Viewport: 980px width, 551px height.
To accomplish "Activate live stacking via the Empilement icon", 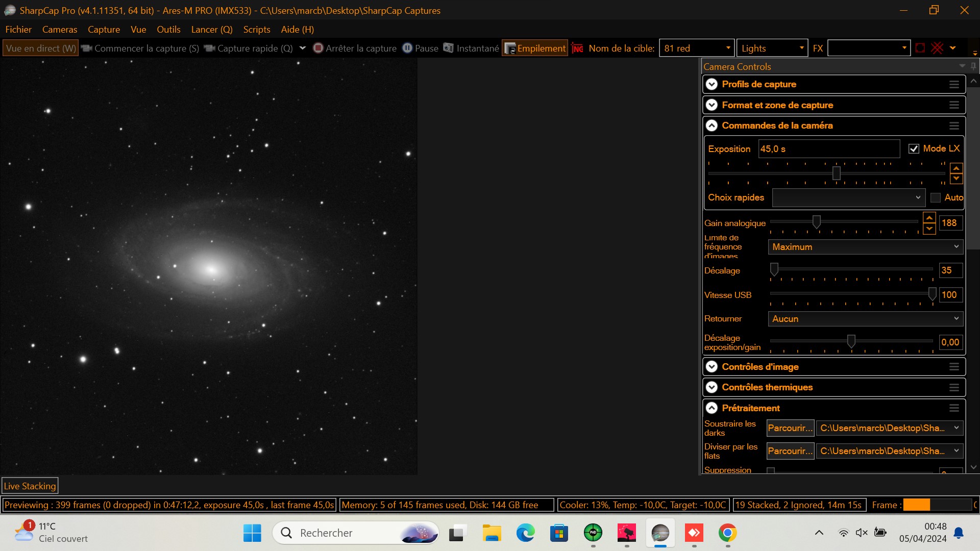I will (510, 48).
